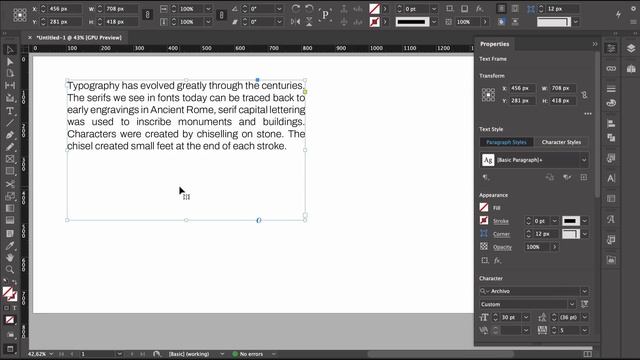Click the page number field in status bar

[x=98, y=354]
